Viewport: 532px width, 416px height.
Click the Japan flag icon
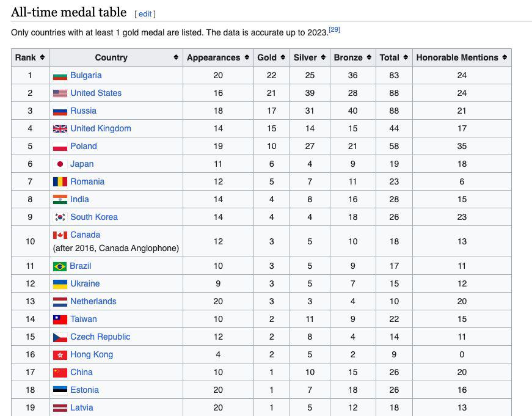[x=60, y=164]
